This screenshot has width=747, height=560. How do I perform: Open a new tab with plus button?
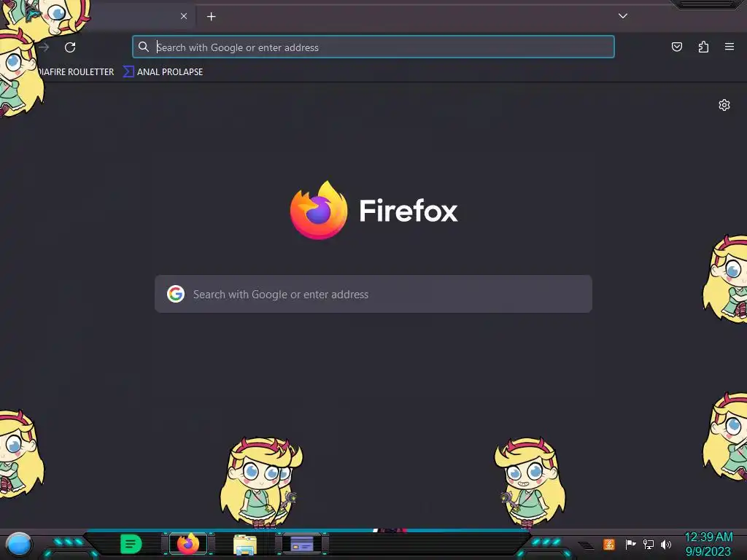[x=211, y=17]
